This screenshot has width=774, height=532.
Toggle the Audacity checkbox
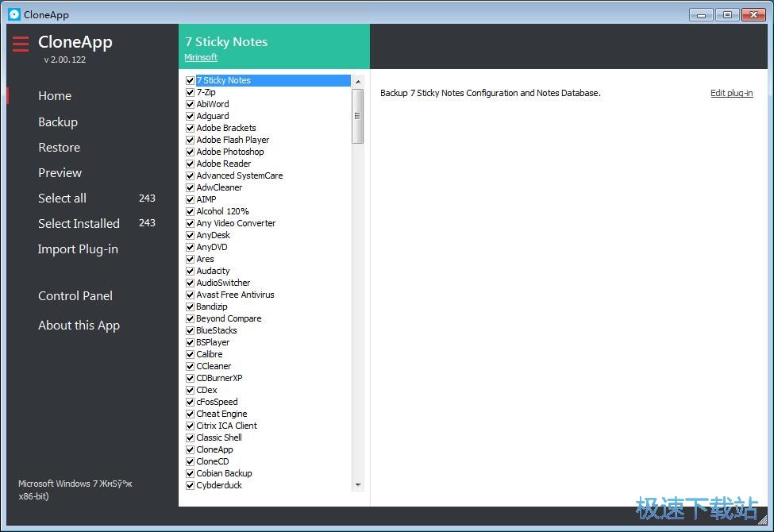point(190,272)
